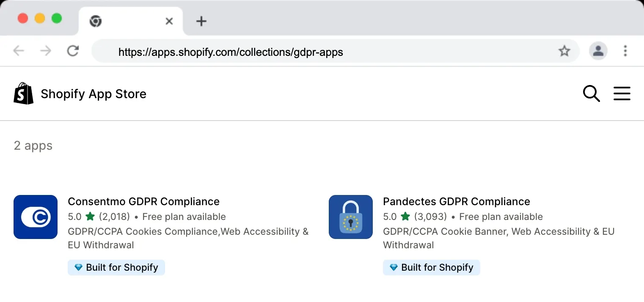Click the "2 apps" result count

click(33, 146)
